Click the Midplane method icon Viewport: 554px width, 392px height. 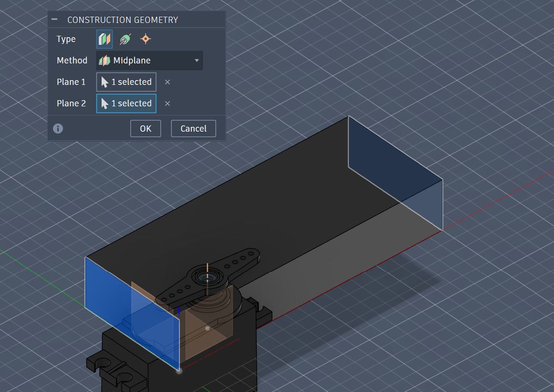105,61
